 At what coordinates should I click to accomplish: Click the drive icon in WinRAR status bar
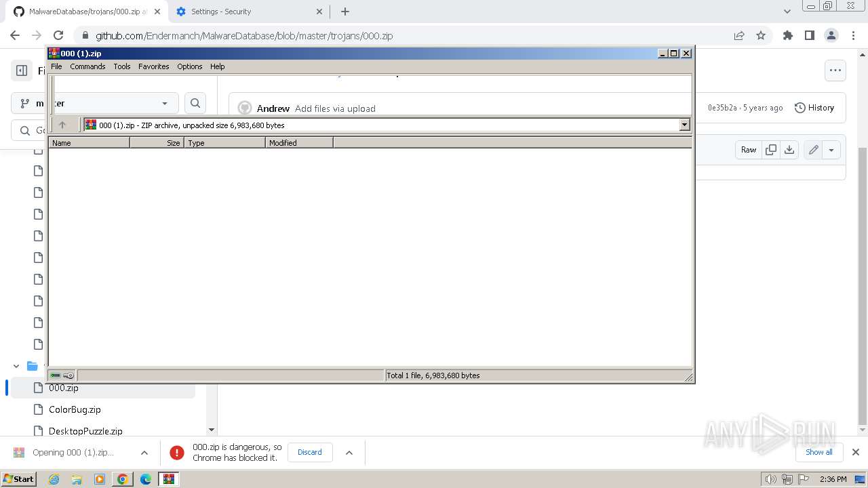(56, 375)
